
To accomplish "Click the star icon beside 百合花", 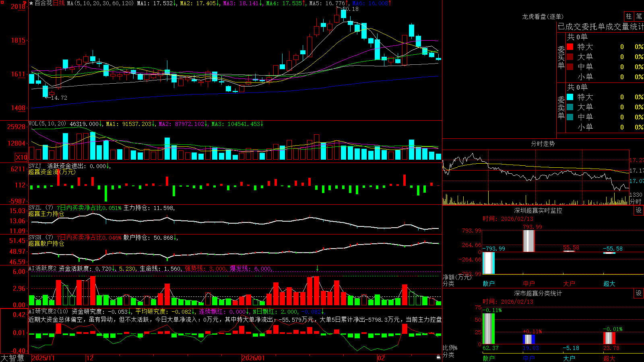I will click(x=31, y=3).
